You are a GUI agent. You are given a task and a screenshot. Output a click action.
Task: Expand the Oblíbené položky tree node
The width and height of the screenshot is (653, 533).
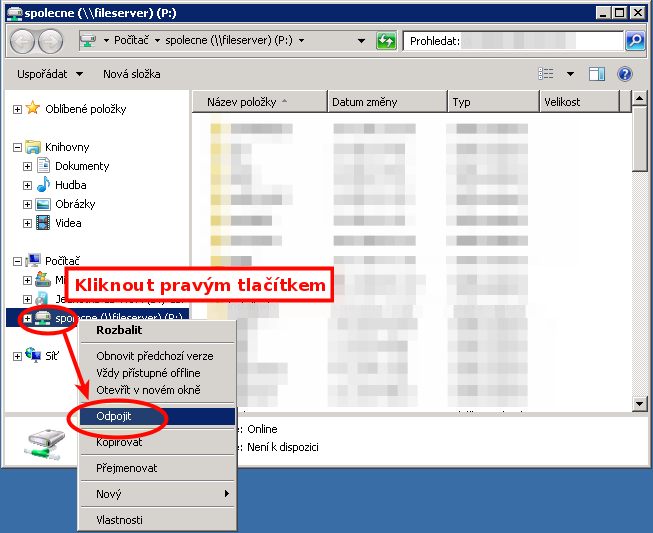17,109
